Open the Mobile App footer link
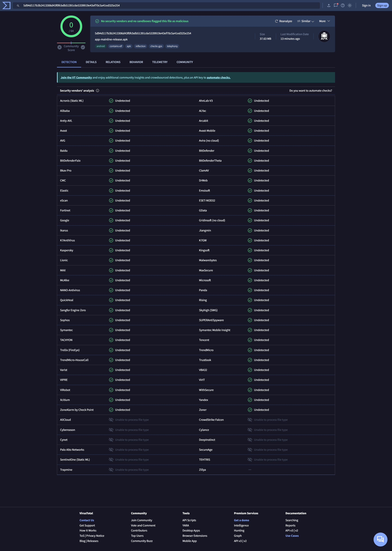This screenshot has width=392, height=551. [x=189, y=541]
